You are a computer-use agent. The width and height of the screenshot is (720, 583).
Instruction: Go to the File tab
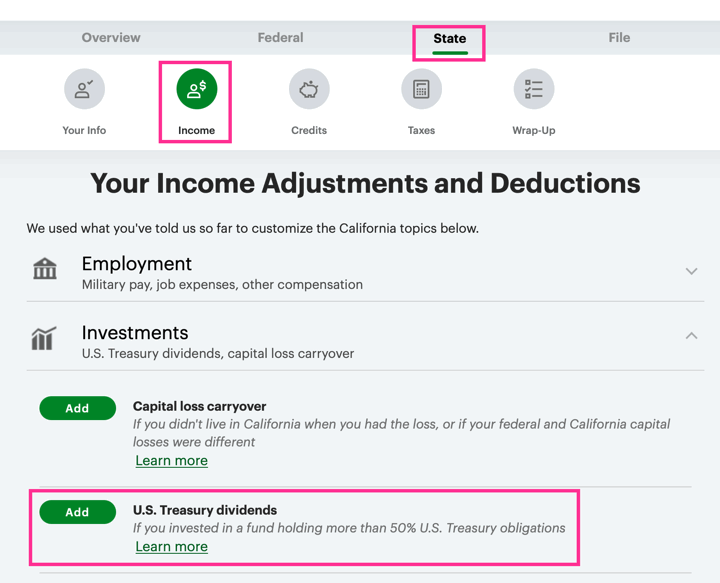click(619, 38)
